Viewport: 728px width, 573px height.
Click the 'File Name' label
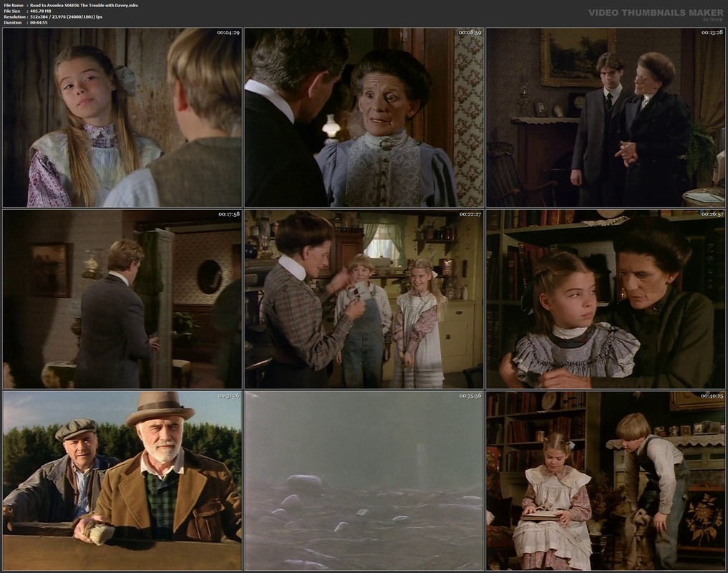tap(14, 6)
